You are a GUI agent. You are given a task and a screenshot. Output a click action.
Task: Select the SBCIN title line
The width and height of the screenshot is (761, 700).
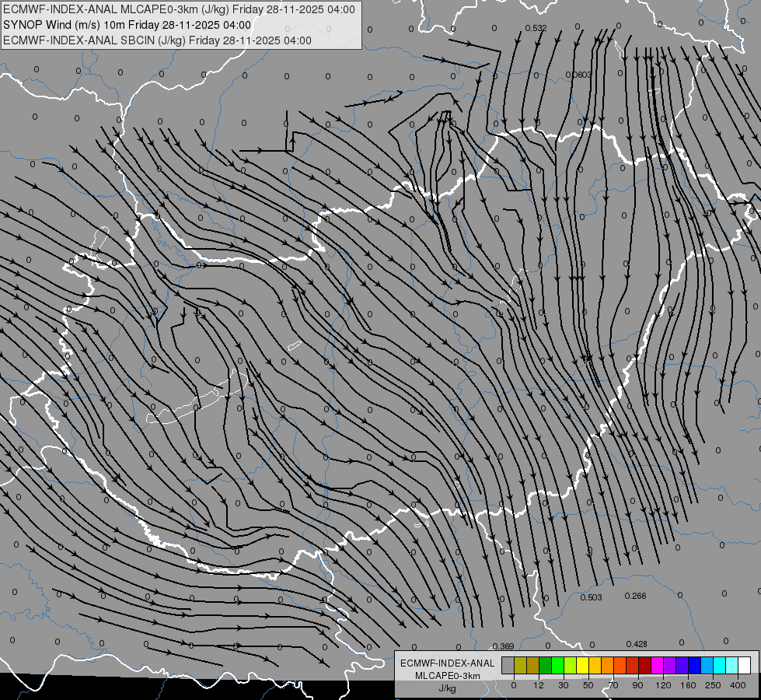click(157, 40)
